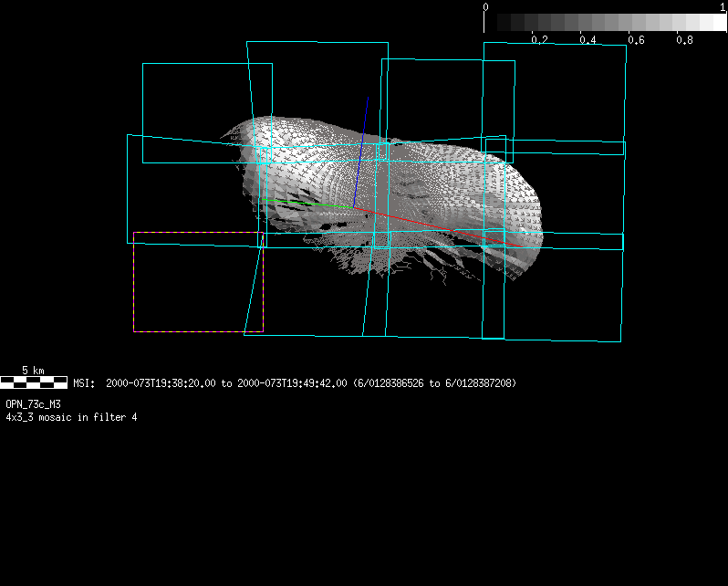
Task: Click the 0.6 tick label on color bar
Action: pyautogui.click(x=636, y=40)
